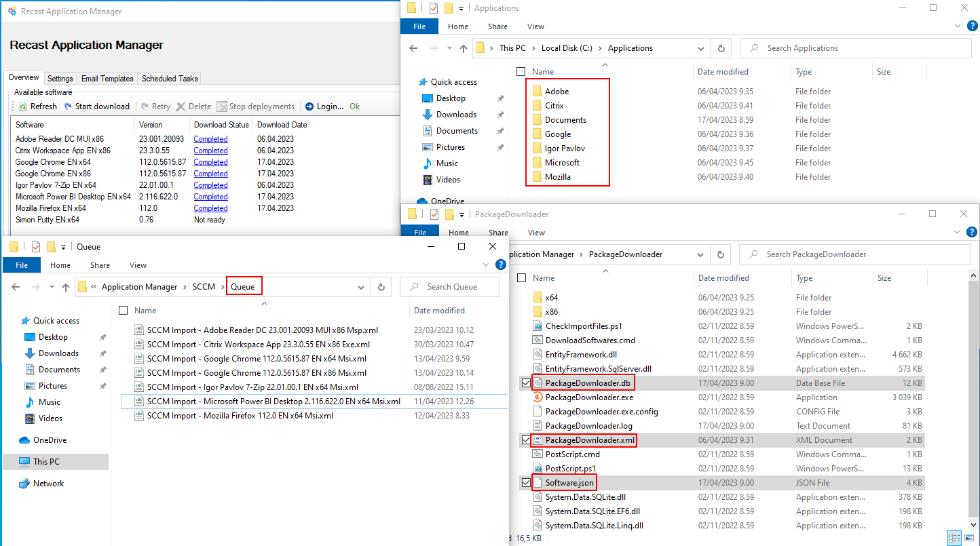980x546 pixels.
Task: Open OneDrive in the Queue navigation pane
Action: pos(50,440)
